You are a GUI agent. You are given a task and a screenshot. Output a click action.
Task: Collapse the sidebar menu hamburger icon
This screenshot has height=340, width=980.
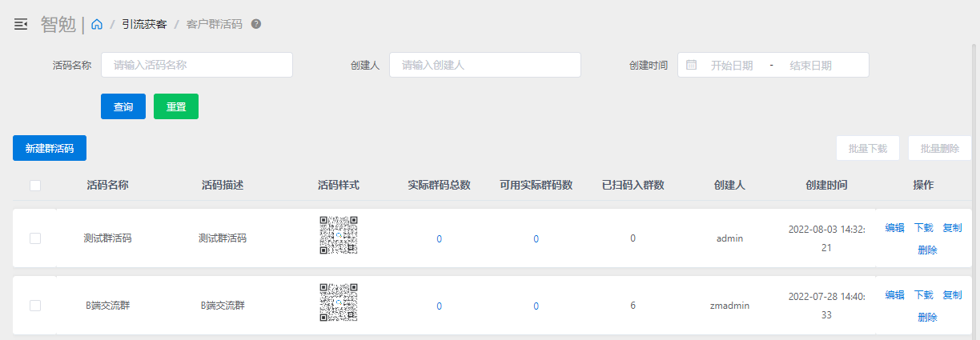21,25
